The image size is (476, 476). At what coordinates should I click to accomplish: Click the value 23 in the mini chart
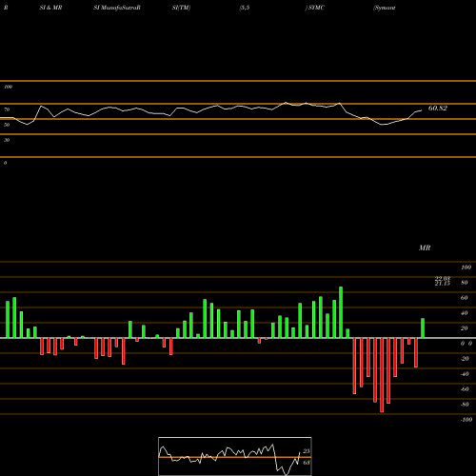click(307, 451)
